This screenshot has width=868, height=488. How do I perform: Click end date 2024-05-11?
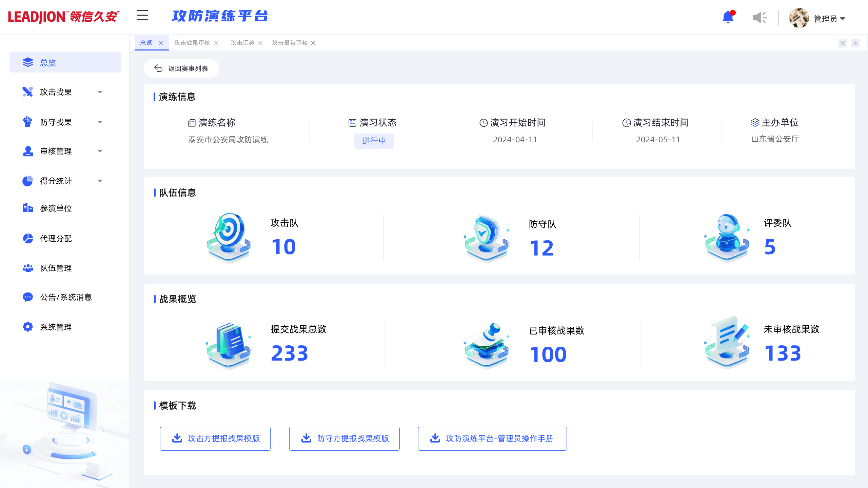(658, 140)
